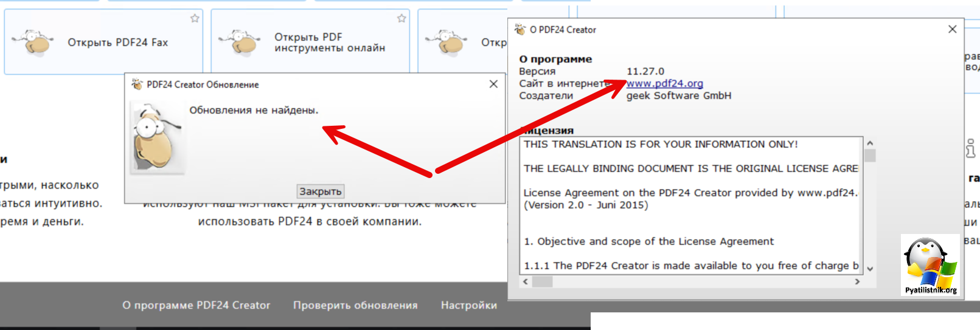Close the О PDF24 Creator window
This screenshot has height=330, width=980.
(953, 29)
